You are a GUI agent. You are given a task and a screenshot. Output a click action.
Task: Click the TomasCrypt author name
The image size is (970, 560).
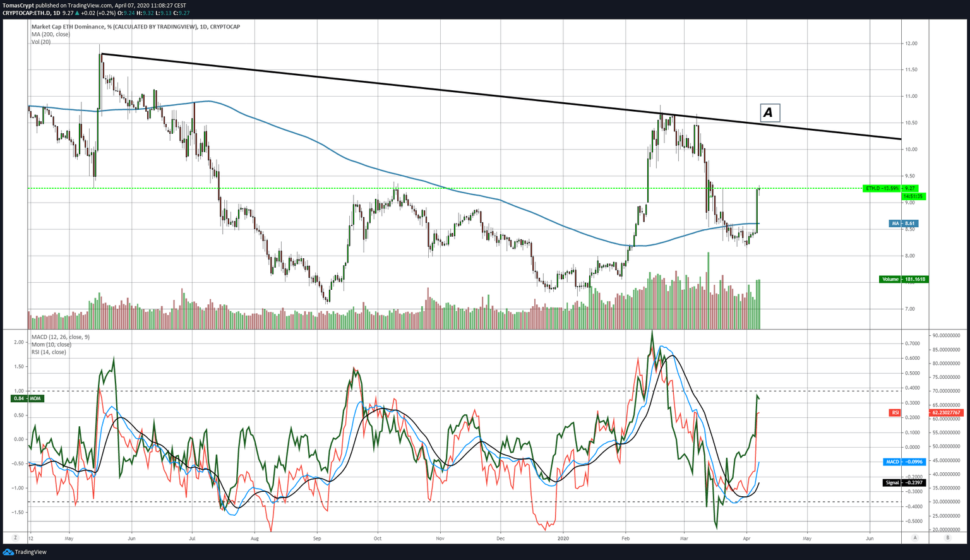click(x=18, y=5)
